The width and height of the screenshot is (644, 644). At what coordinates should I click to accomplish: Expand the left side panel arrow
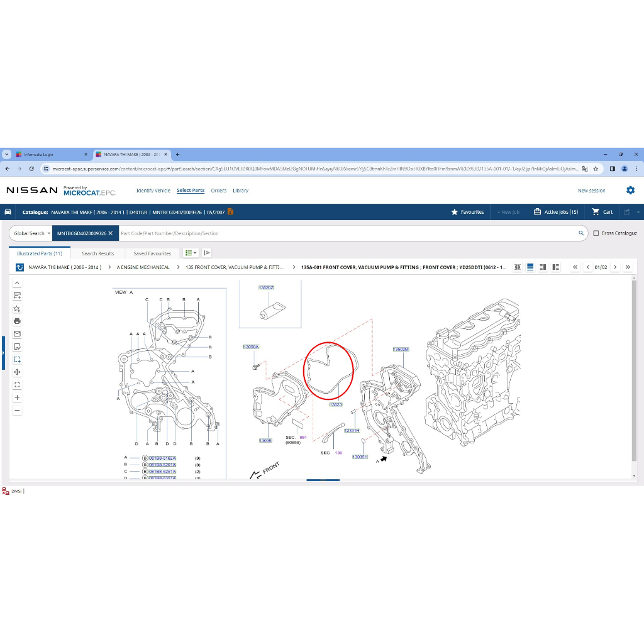tap(3, 353)
